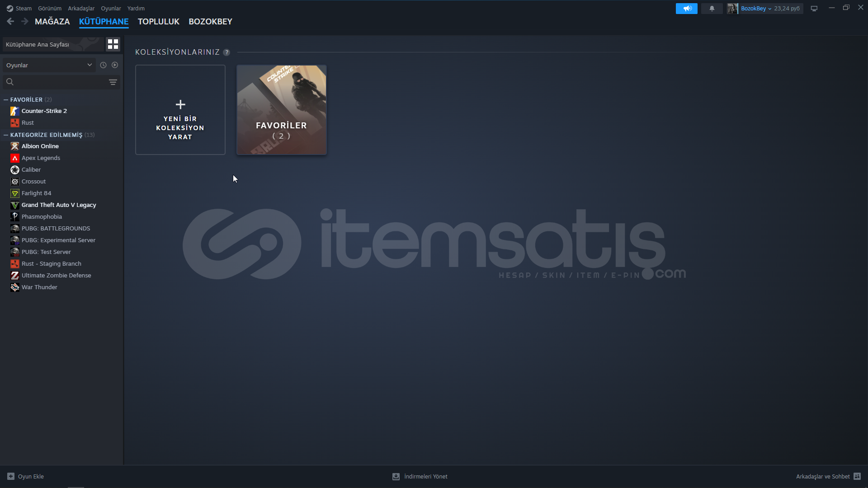Create a new collection
The width and height of the screenshot is (868, 488).
[180, 110]
